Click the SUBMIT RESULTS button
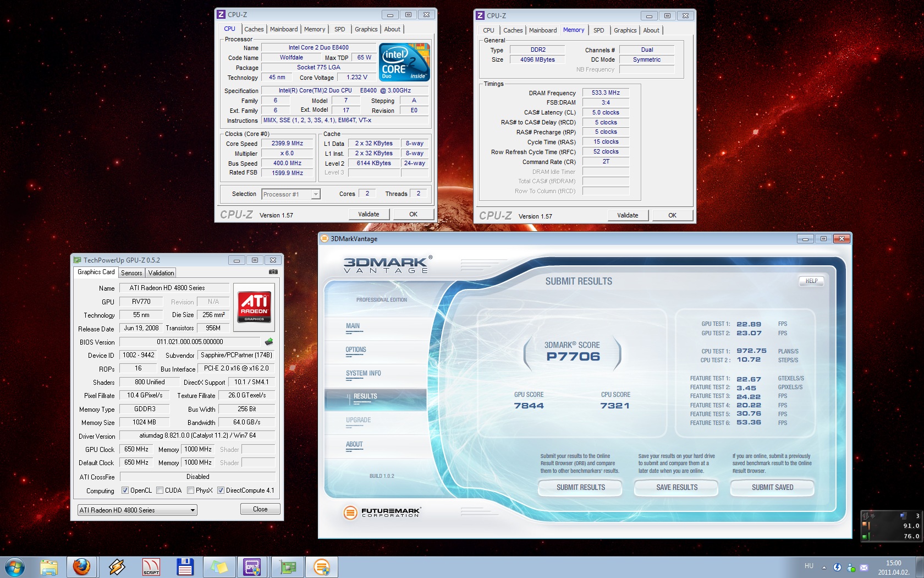The image size is (924, 578). click(x=580, y=488)
